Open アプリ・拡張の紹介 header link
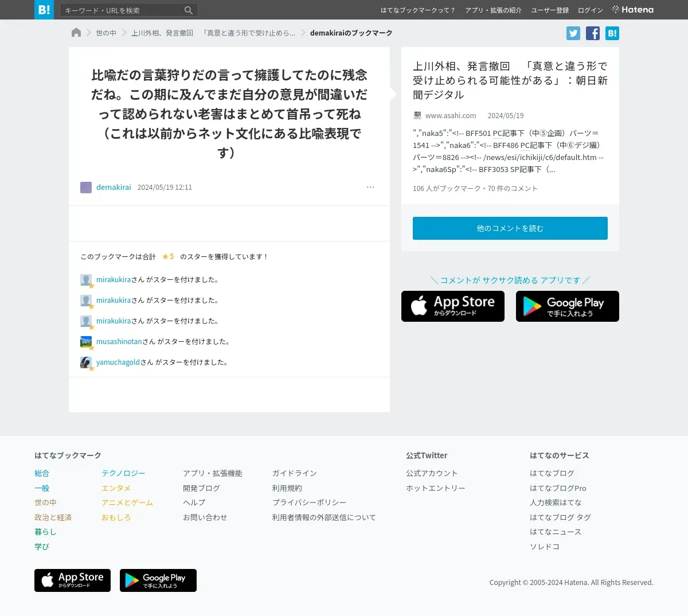 click(x=494, y=10)
